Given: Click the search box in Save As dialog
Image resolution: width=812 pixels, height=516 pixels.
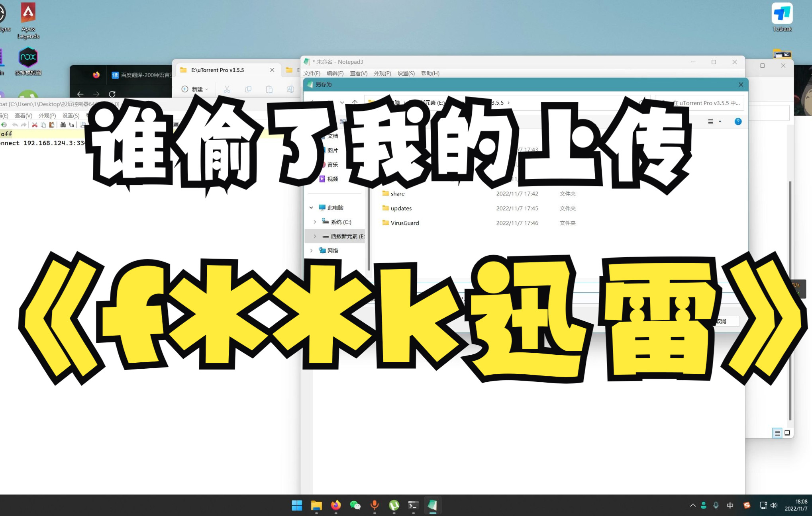Looking at the screenshot, I should 699,103.
